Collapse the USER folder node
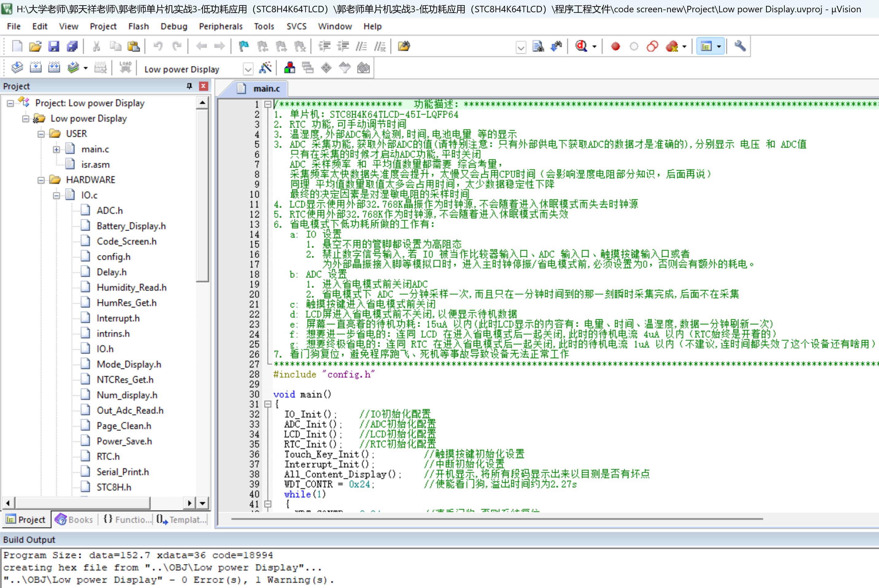The image size is (879, 588). [41, 134]
